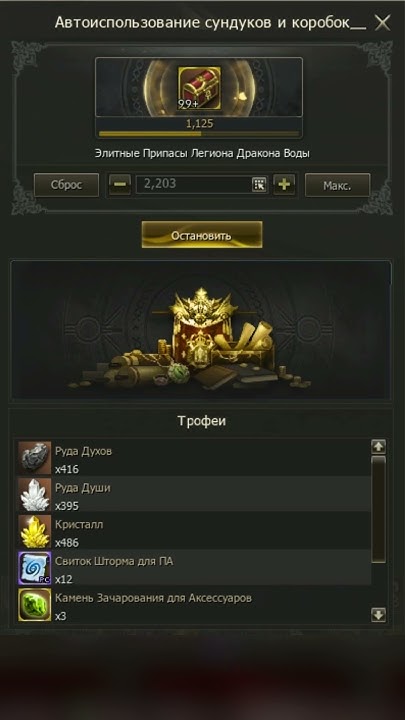Click the chest opening progress bar
Screen dimensions: 405x720
pos(199,134)
